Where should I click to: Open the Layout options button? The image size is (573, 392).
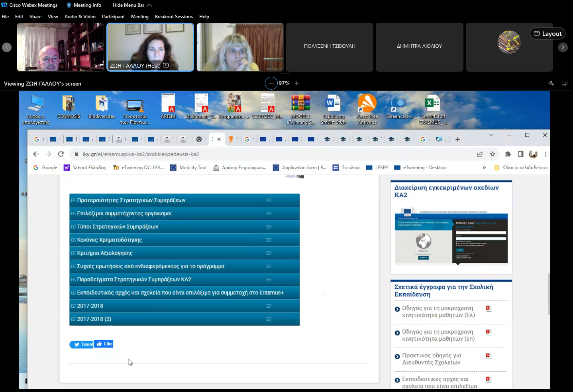[547, 34]
